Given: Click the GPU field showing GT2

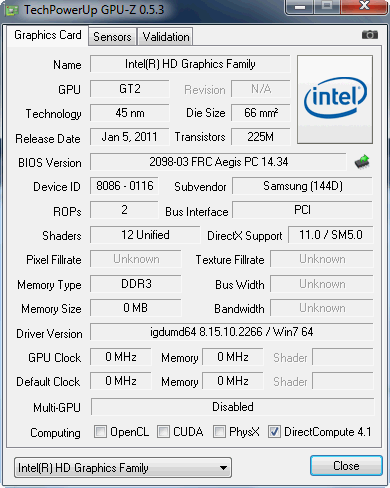Looking at the screenshot, I should pyautogui.click(x=130, y=89).
